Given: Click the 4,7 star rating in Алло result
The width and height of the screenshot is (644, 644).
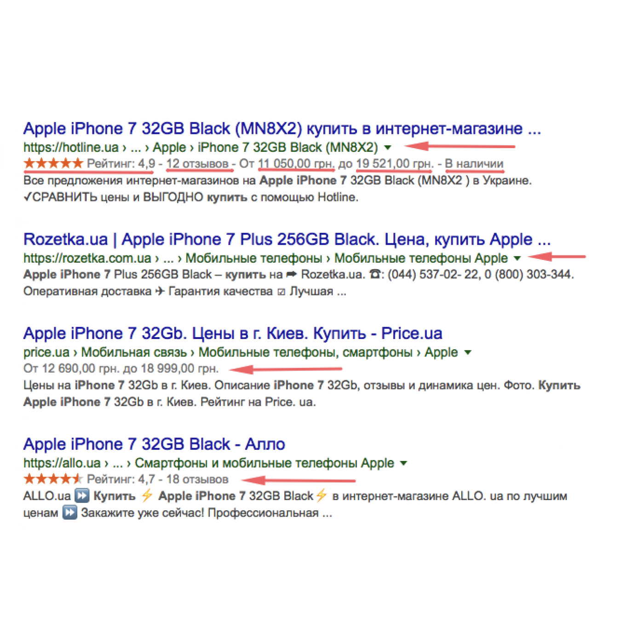Looking at the screenshot, I should (53, 479).
